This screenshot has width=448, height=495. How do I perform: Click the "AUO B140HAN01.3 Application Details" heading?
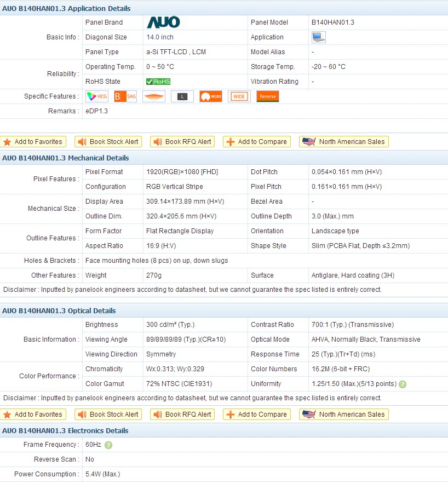pyautogui.click(x=66, y=9)
